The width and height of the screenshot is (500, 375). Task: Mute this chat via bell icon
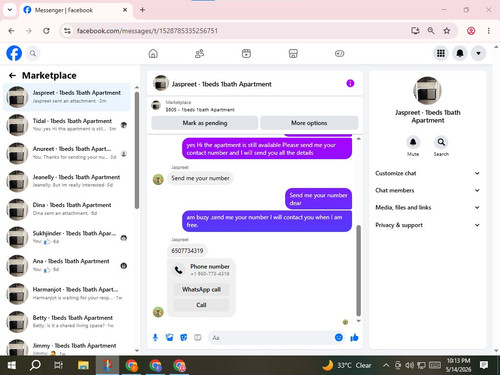pyautogui.click(x=413, y=142)
